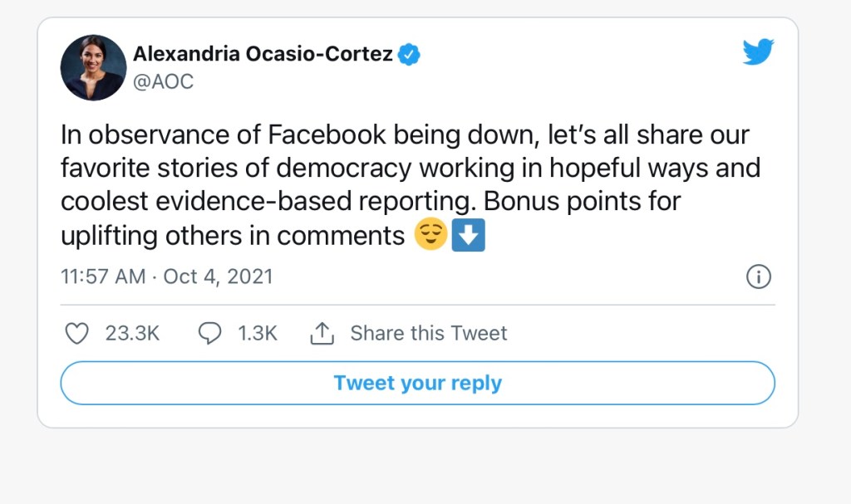Click the relieved face emoji
This screenshot has height=504, width=851.
point(429,236)
